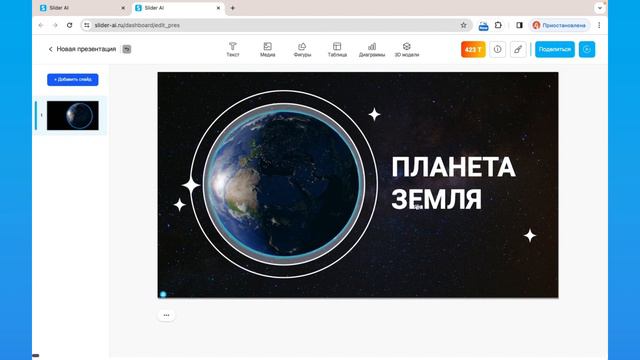Click the blue New extension icon
This screenshot has height=360, width=640.
(x=483, y=26)
